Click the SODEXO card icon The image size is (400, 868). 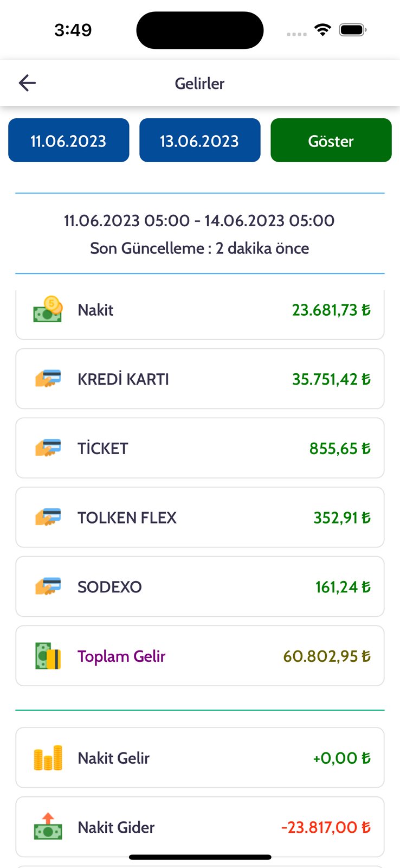click(x=48, y=586)
